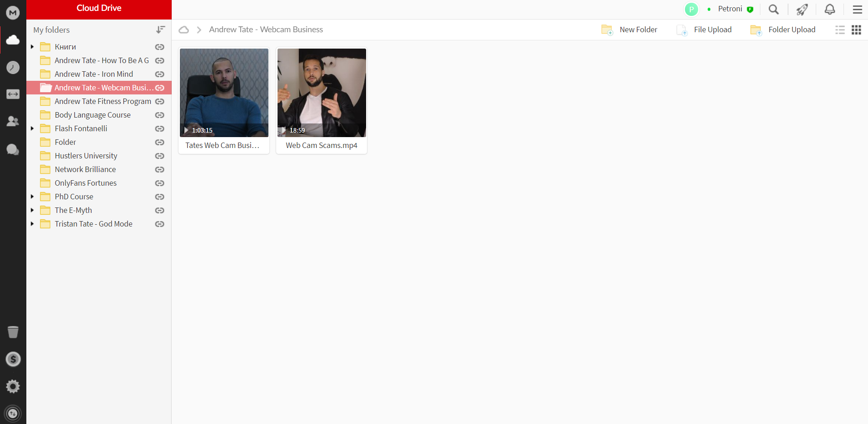Open the hamburger main menu
868x424 pixels.
coord(858,10)
